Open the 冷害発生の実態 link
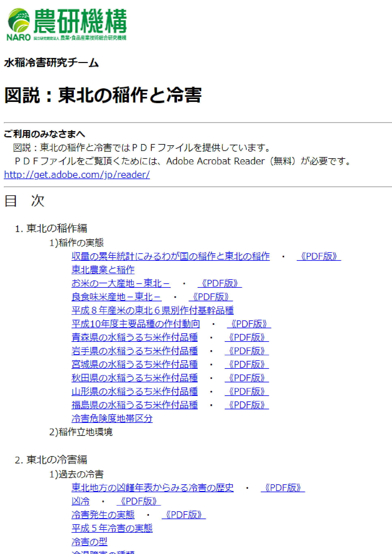This screenshot has height=554, width=392. pyautogui.click(x=103, y=515)
